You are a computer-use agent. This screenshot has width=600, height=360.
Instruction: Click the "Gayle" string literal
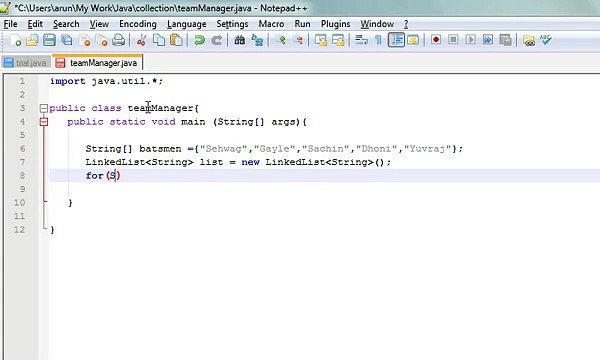275,148
